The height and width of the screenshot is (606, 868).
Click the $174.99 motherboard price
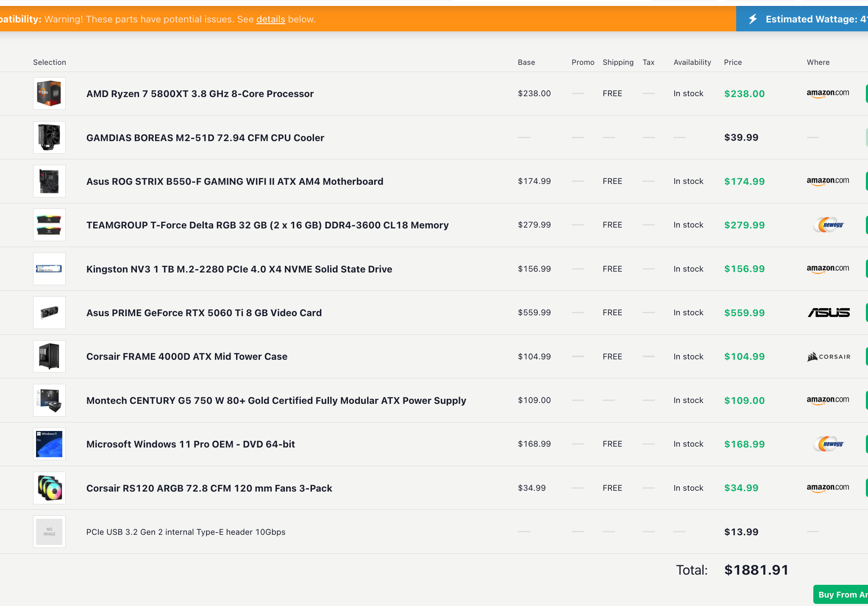pos(744,181)
